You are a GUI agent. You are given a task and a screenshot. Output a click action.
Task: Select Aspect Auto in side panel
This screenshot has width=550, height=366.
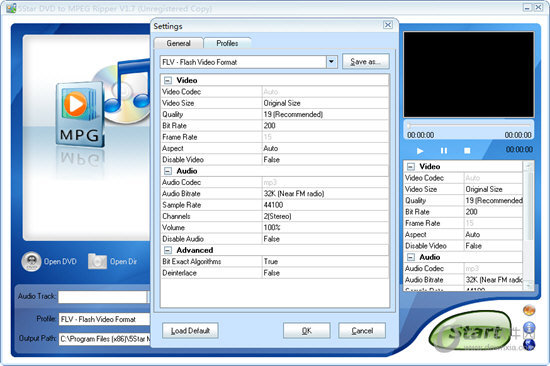(x=494, y=234)
